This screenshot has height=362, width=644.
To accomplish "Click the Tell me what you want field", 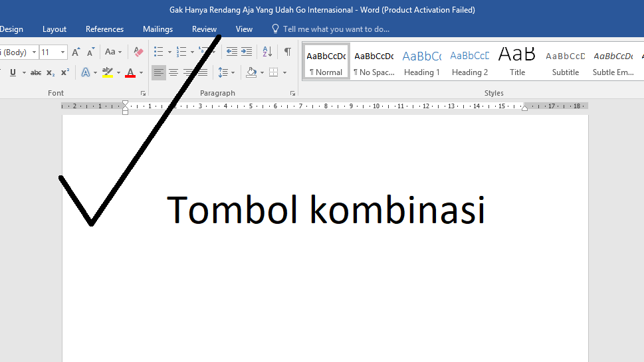I will coord(336,29).
